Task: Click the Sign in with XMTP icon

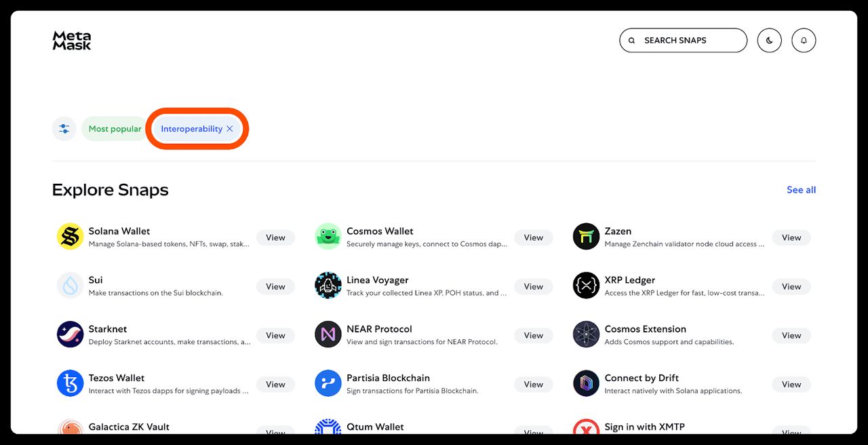Action: [x=585, y=429]
